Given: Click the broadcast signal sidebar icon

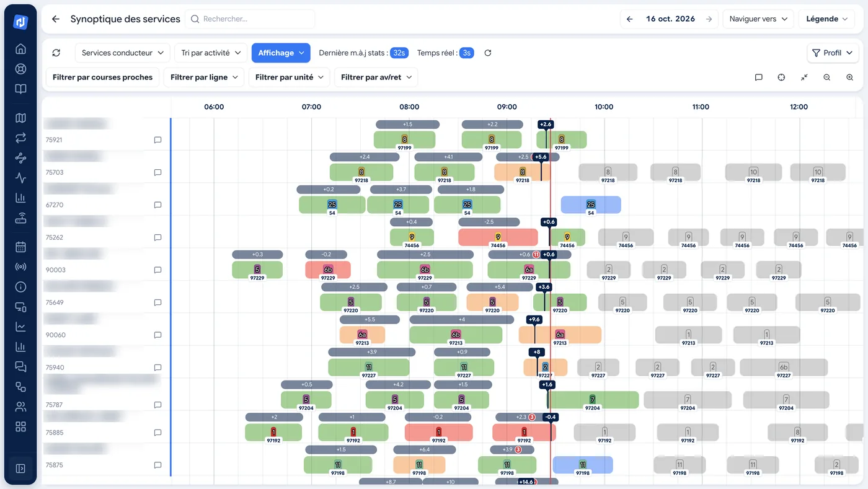Looking at the screenshot, I should pyautogui.click(x=20, y=267).
